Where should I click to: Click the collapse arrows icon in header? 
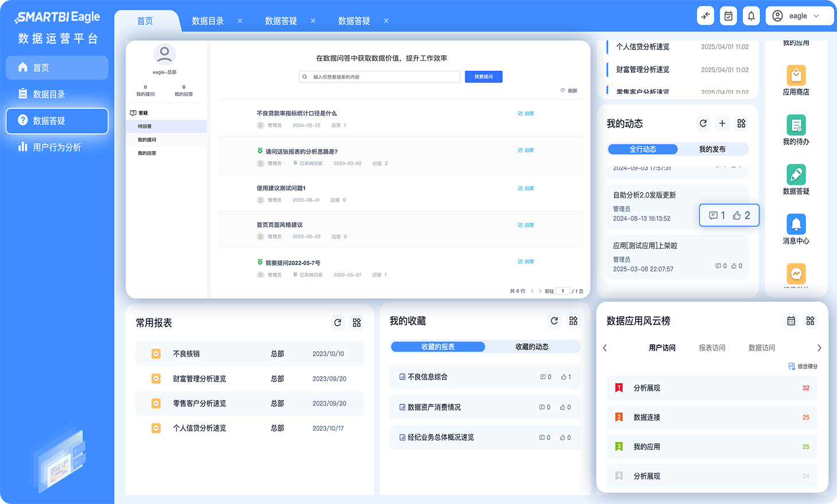[x=706, y=16]
